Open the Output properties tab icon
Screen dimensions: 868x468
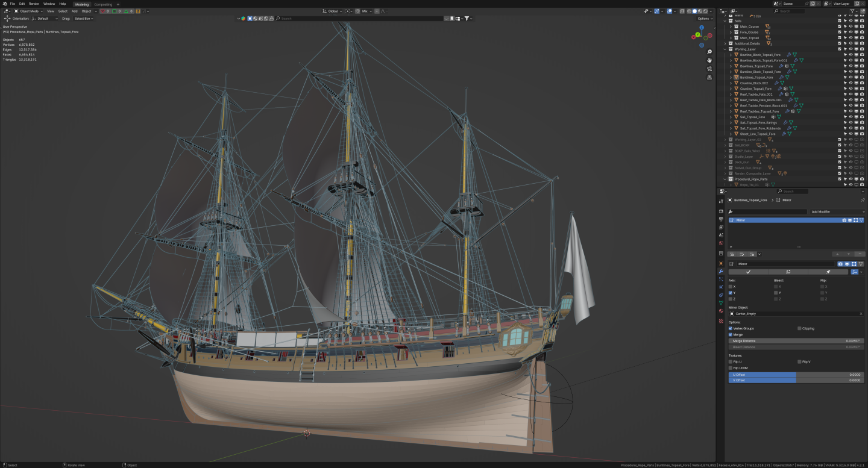click(721, 219)
